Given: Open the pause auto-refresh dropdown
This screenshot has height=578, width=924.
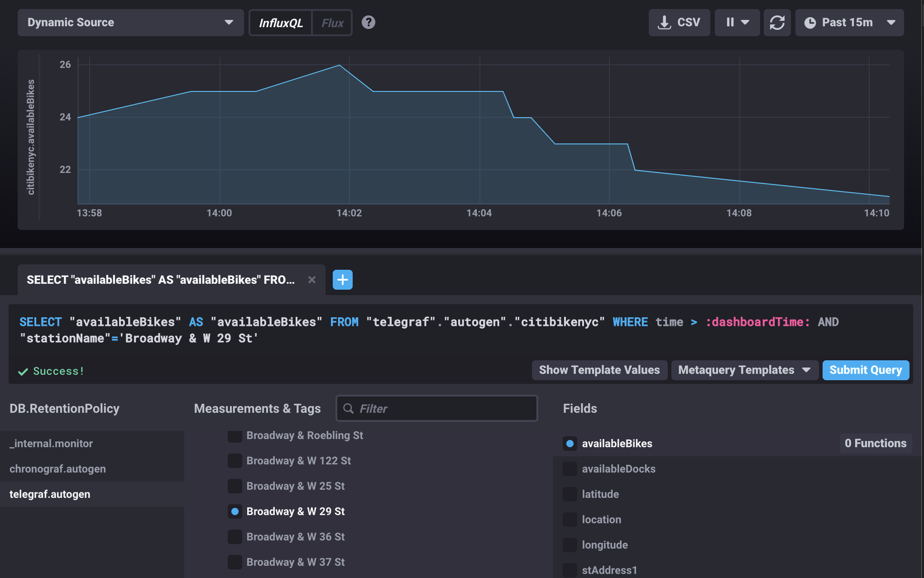Looking at the screenshot, I should pos(737,22).
